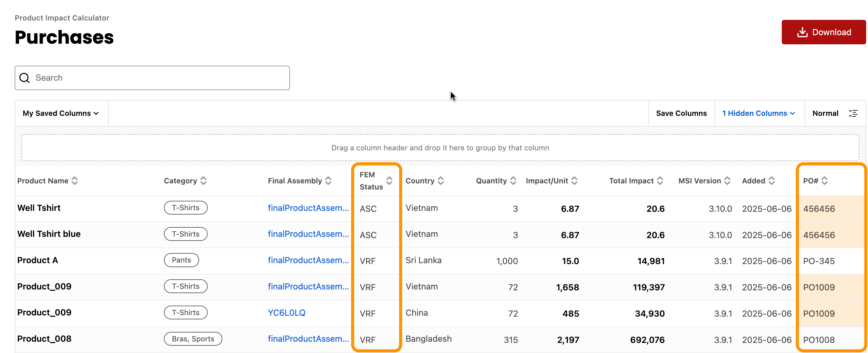
Task: Open My Saved Columns dropdown
Action: click(x=61, y=113)
